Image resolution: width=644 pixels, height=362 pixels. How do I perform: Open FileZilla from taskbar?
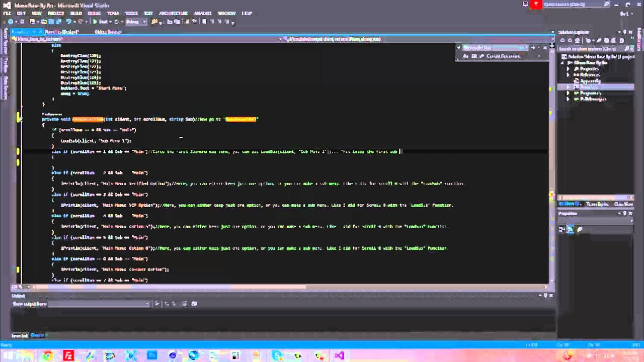pos(68,355)
